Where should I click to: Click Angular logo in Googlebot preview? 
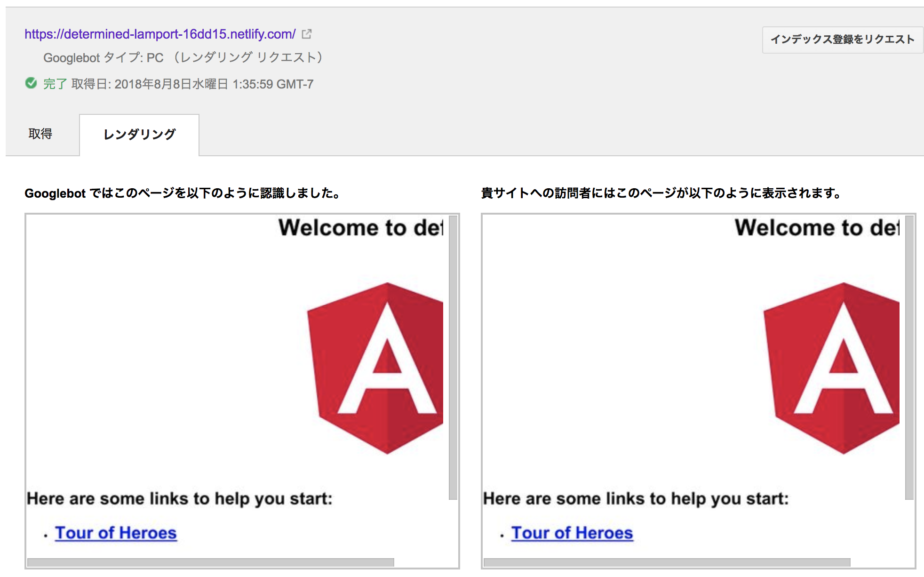pos(376,368)
